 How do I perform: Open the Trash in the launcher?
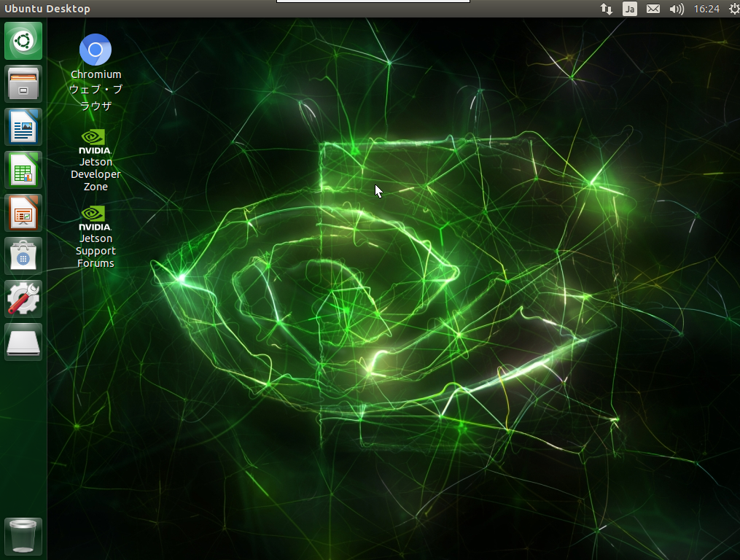pos(23,537)
